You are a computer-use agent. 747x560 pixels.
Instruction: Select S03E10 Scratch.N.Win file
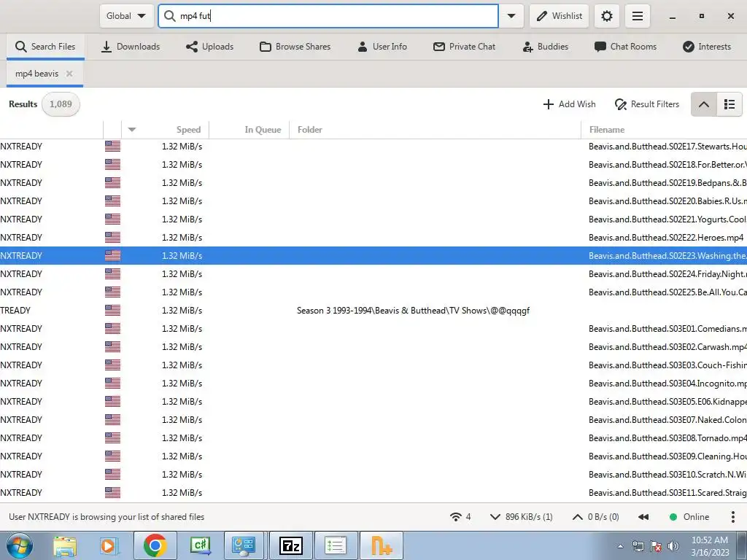(373, 474)
